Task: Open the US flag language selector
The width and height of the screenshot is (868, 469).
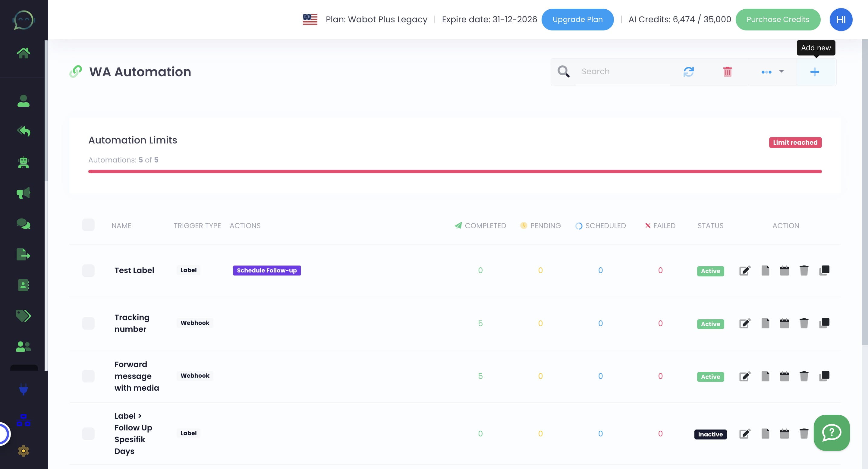Action: [310, 20]
